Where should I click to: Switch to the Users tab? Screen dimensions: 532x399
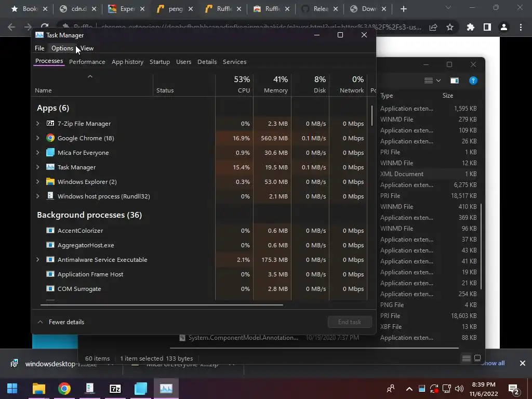[x=183, y=62]
